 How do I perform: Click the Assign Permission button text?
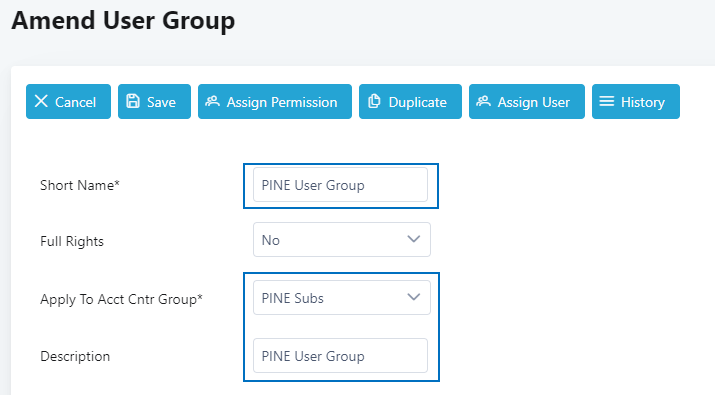(x=282, y=102)
